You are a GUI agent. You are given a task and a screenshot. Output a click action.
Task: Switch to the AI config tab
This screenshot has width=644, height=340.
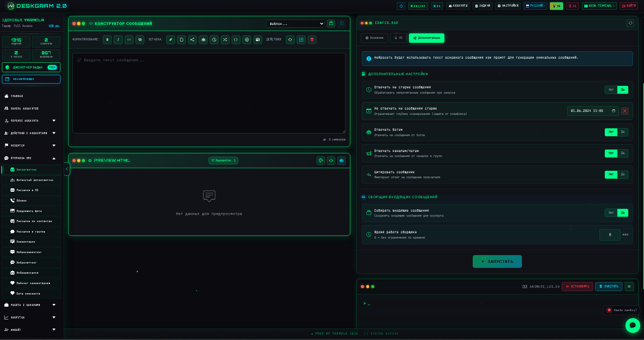pyautogui.click(x=398, y=38)
